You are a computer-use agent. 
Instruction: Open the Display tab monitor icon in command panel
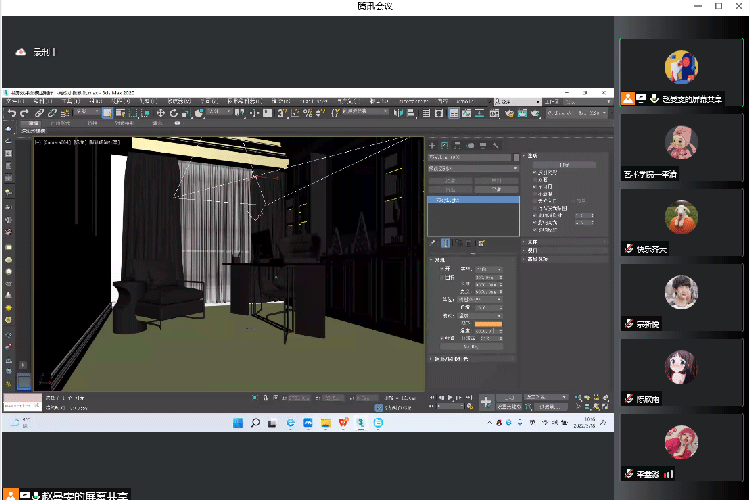(484, 146)
